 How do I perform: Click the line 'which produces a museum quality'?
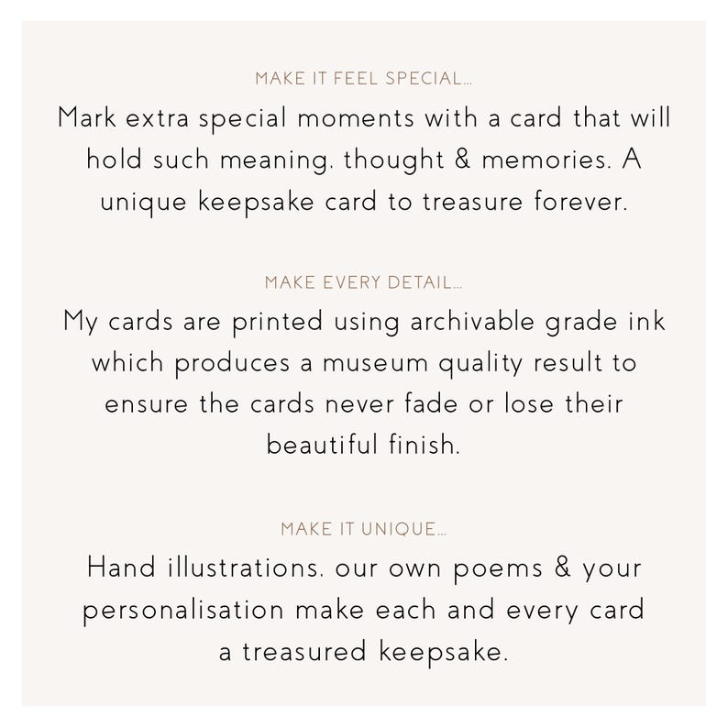click(x=364, y=362)
